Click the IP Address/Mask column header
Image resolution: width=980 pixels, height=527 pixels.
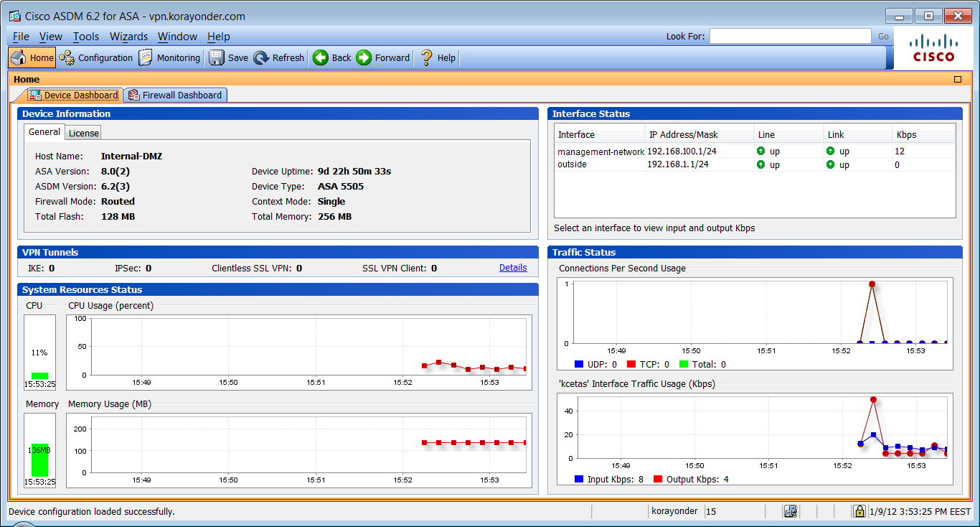(699, 134)
